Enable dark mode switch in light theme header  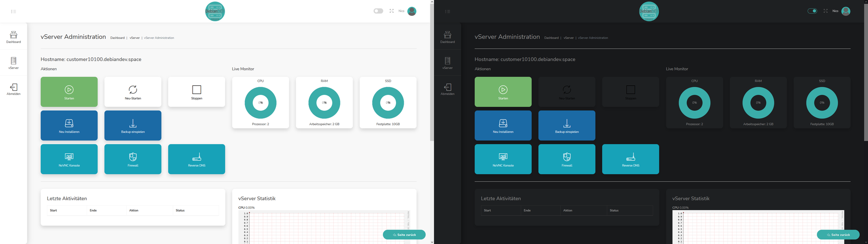point(378,11)
